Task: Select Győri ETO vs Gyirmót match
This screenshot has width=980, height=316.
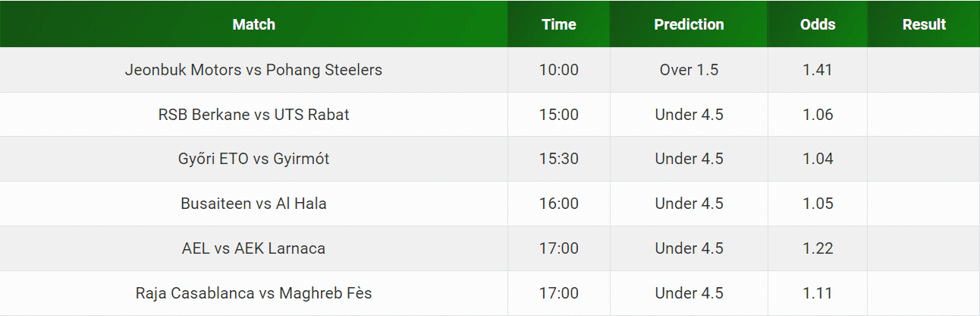Action: click(253, 159)
